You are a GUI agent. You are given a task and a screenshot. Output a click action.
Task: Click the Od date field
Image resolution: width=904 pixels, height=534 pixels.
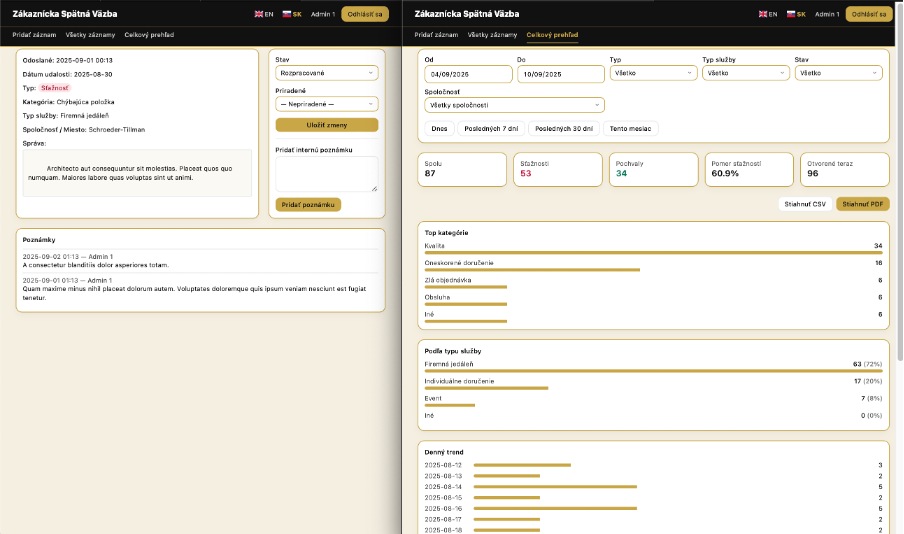tap(468, 74)
